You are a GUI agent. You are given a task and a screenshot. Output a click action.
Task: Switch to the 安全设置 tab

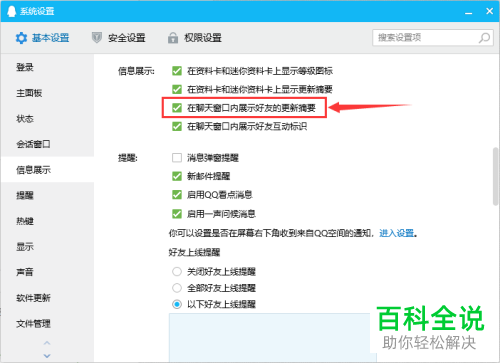coord(119,38)
